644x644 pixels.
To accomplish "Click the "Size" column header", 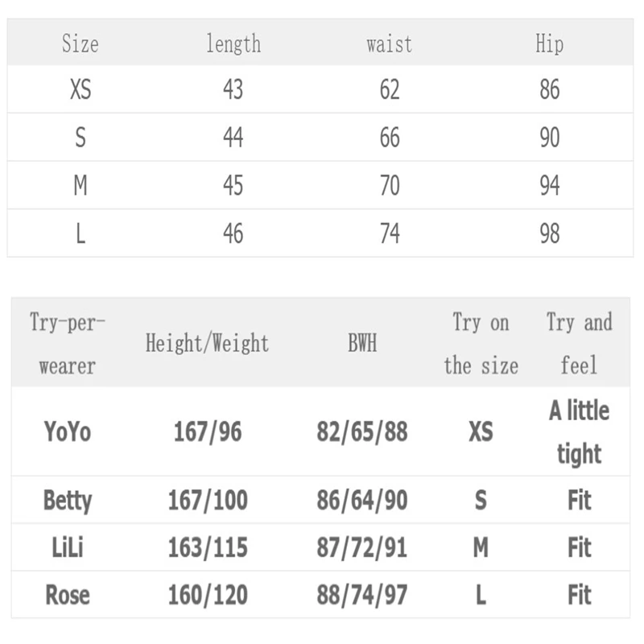I will point(80,43).
